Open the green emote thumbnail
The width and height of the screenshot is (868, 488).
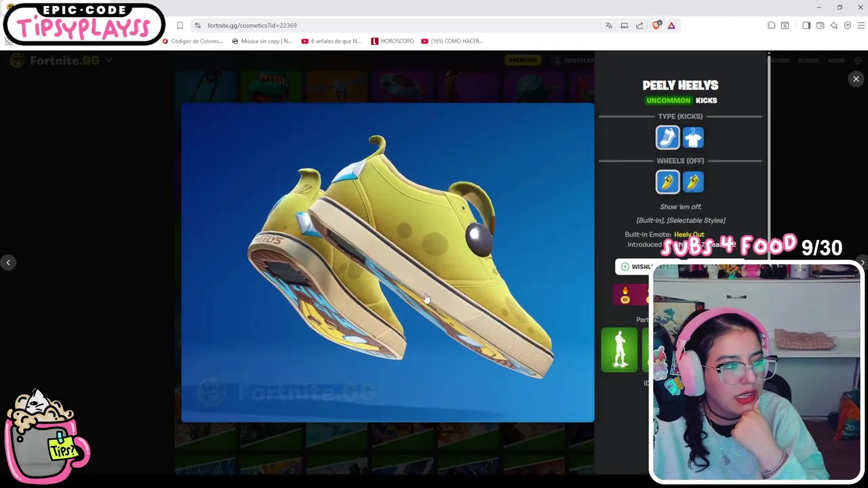click(x=619, y=350)
